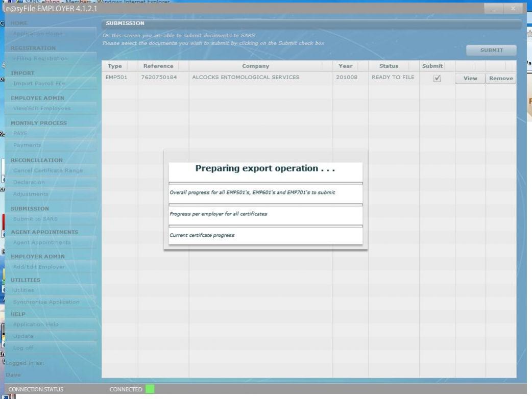Click the SUBMIT button
The height and width of the screenshot is (399, 532).
click(491, 50)
